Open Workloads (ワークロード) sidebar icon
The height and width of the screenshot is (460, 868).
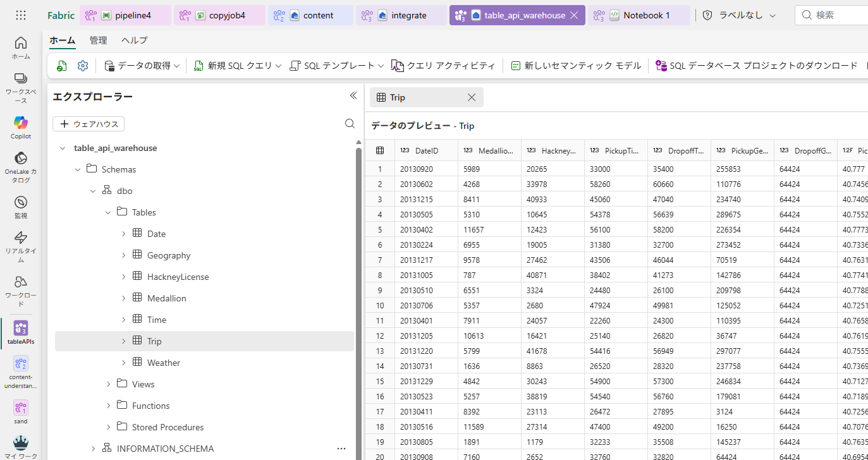point(21,291)
